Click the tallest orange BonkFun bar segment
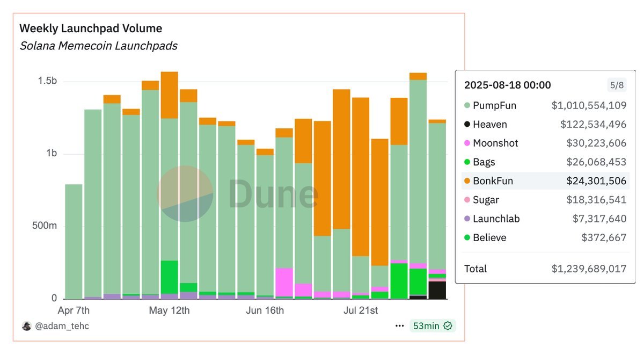Image resolution: width=644 pixels, height=354 pixels. point(361,177)
